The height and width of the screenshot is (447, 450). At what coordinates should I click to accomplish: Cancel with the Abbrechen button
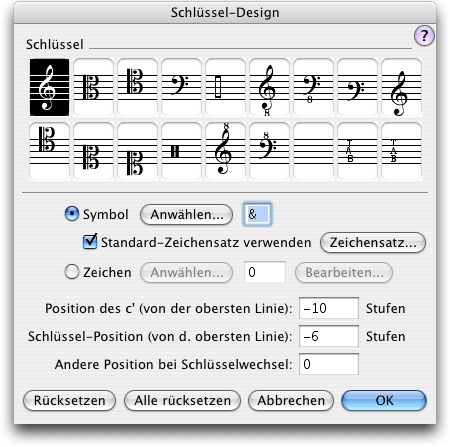tap(291, 400)
